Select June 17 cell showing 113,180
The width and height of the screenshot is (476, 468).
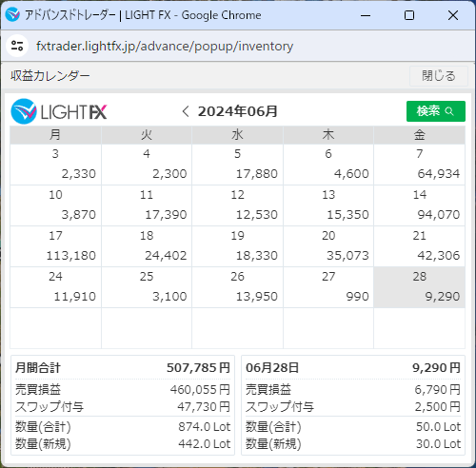[x=56, y=246]
